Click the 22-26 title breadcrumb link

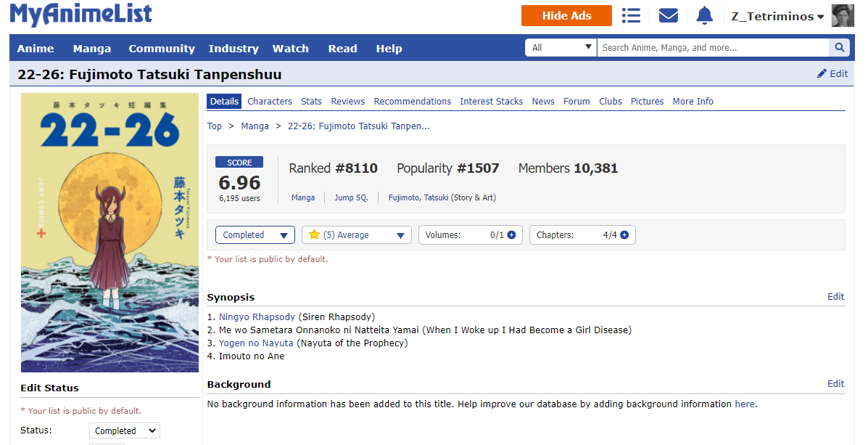pos(359,126)
